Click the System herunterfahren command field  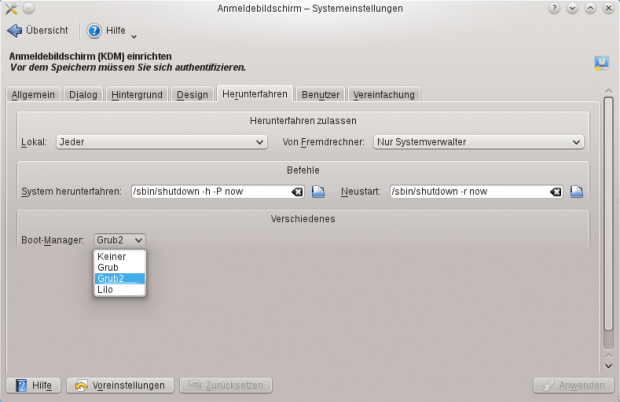pyautogui.click(x=217, y=192)
